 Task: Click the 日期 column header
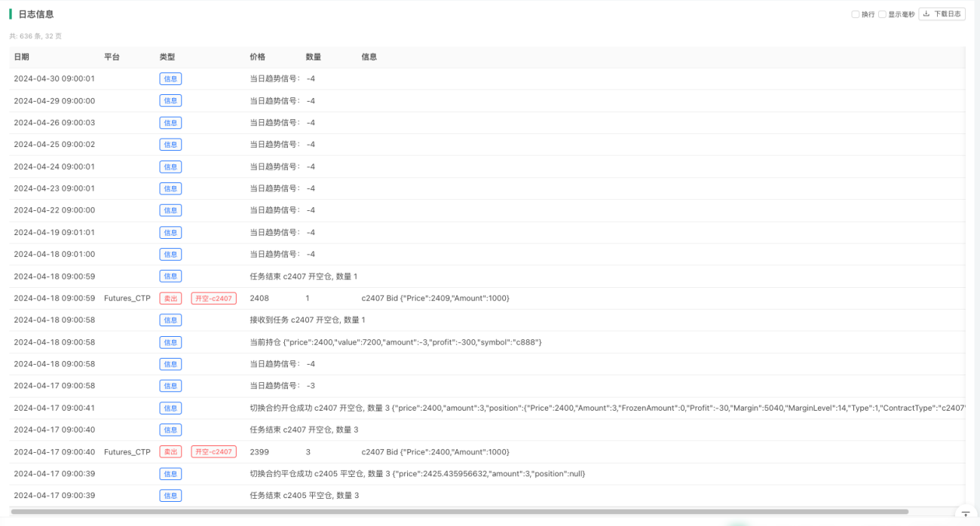pos(21,57)
